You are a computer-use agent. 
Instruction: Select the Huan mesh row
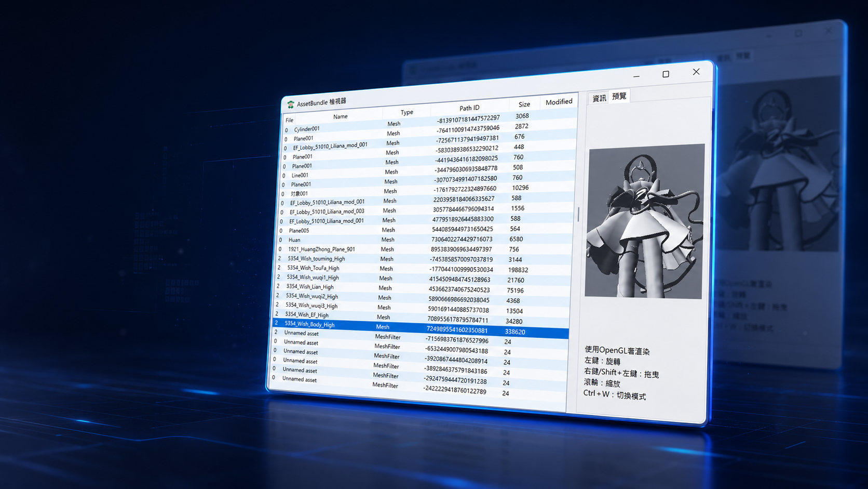coord(426,240)
